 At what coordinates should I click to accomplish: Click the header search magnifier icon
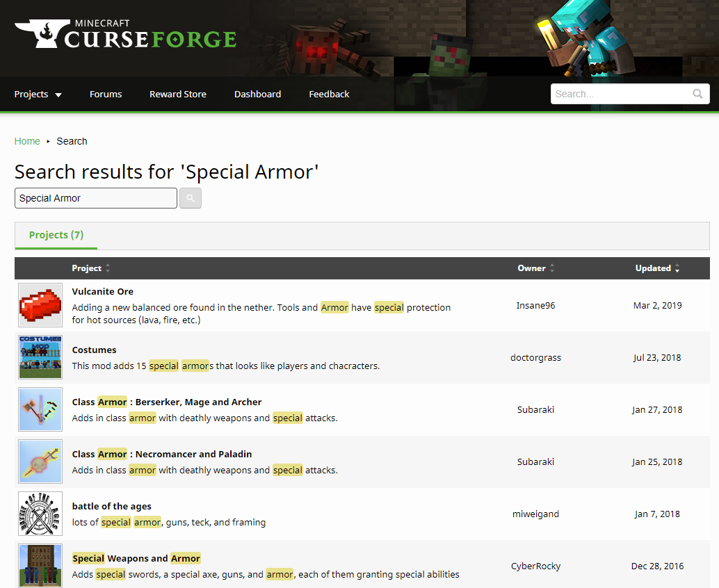(x=697, y=94)
